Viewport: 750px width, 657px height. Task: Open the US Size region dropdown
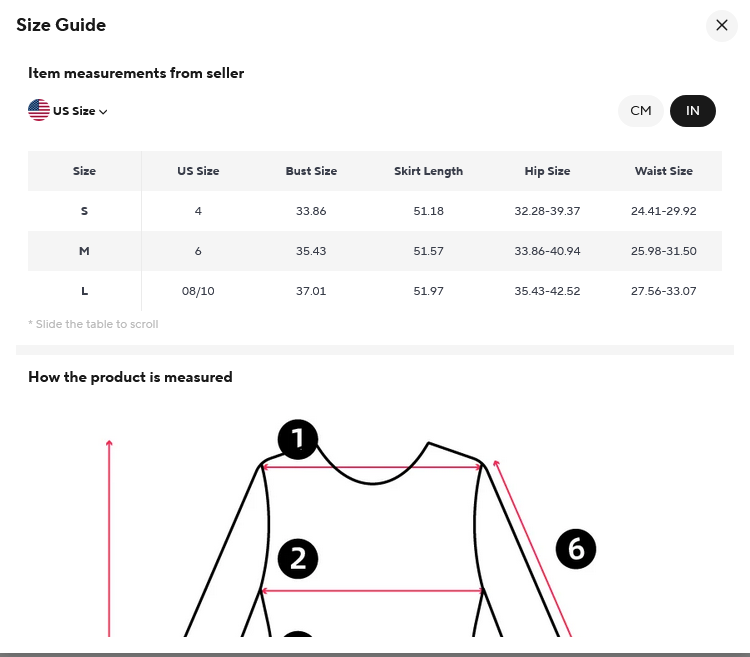click(74, 111)
